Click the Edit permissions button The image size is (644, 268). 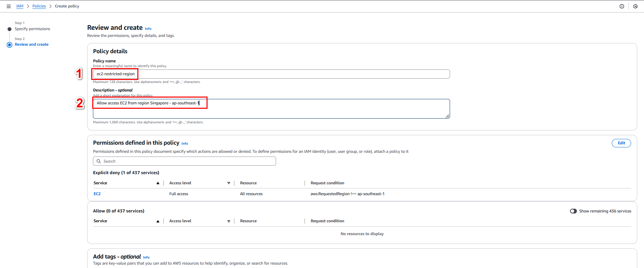coord(621,143)
